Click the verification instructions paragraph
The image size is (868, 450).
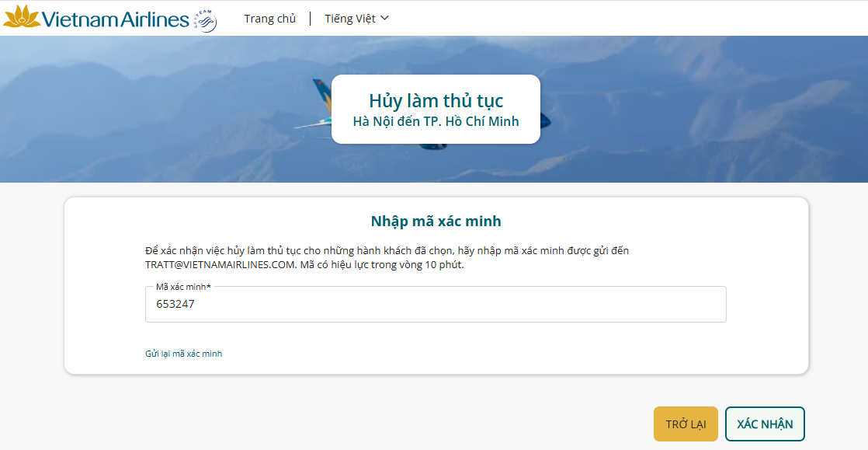click(387, 251)
